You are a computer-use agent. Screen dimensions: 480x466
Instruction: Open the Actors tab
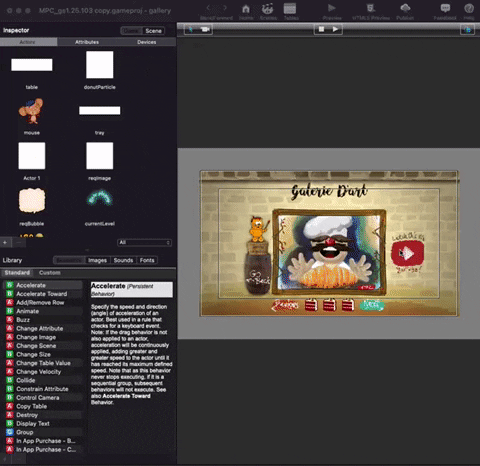28,42
